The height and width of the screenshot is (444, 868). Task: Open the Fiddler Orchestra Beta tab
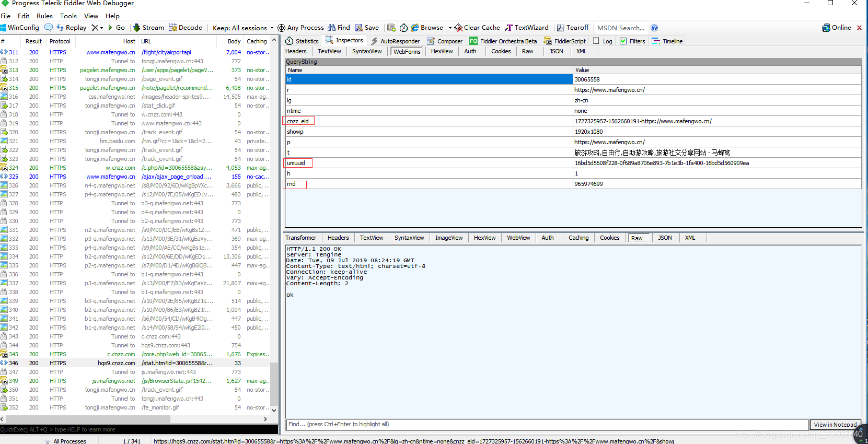pyautogui.click(x=503, y=41)
